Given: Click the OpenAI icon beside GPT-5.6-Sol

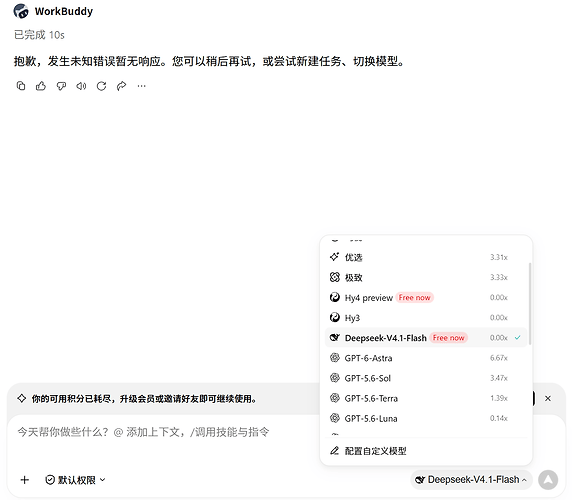Looking at the screenshot, I should pyautogui.click(x=335, y=378).
